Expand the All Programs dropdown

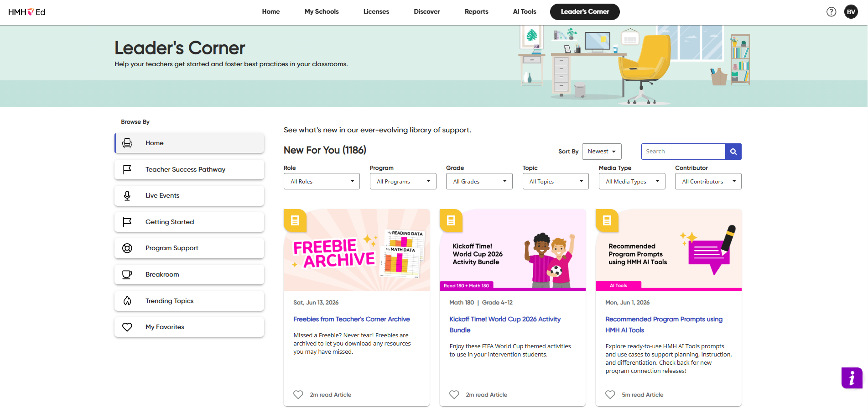403,181
